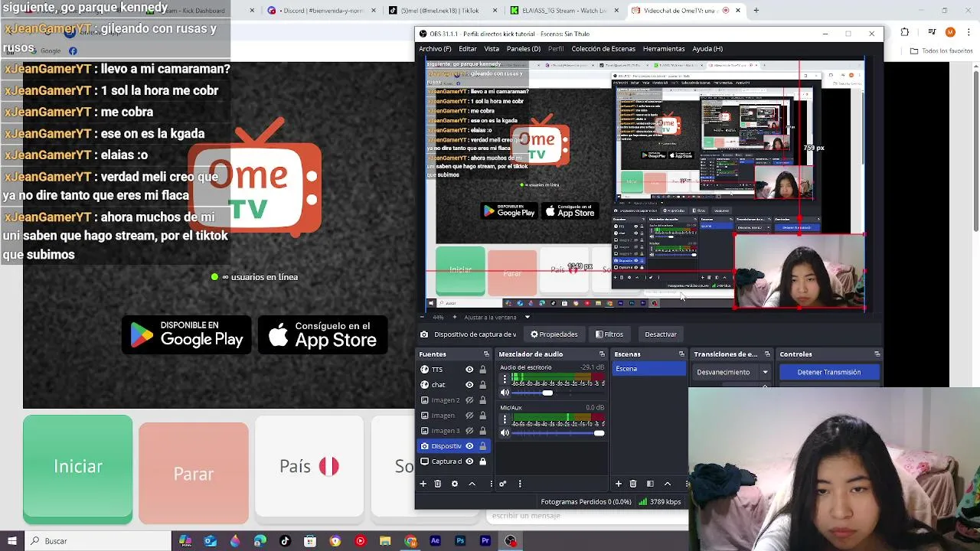The width and height of the screenshot is (980, 551).
Task: Add a new scene in Escenas
Action: 619,484
